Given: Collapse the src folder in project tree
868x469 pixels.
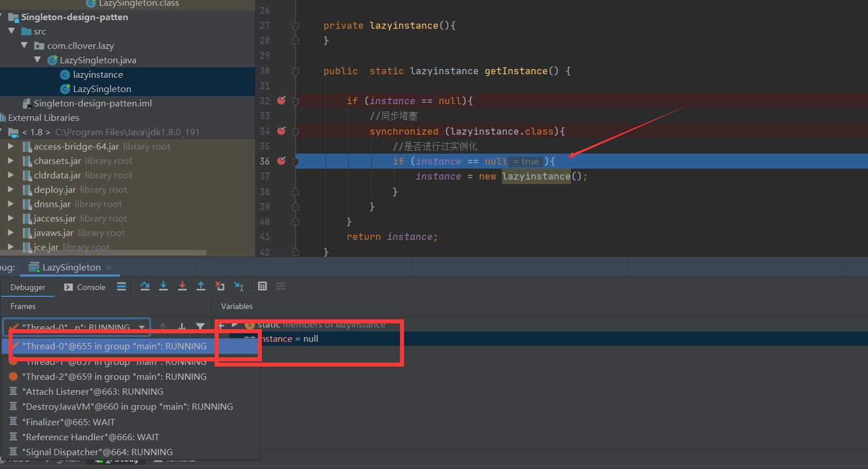Looking at the screenshot, I should coord(12,31).
